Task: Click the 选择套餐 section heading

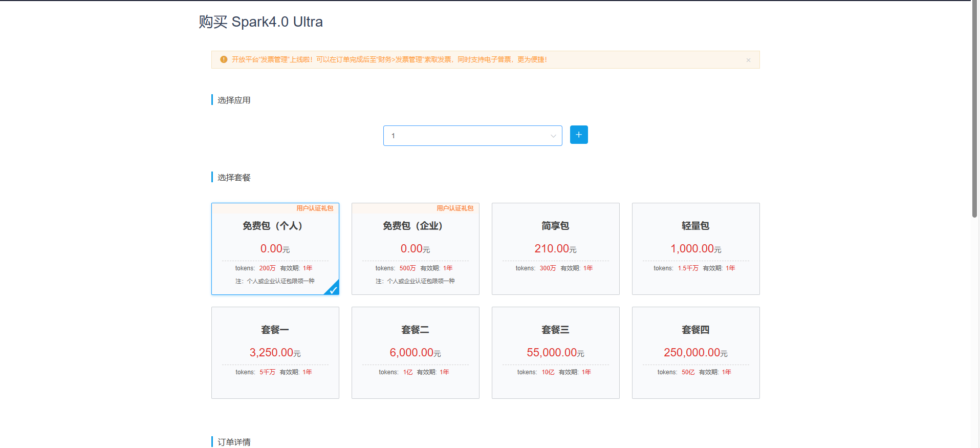Action: (x=234, y=178)
